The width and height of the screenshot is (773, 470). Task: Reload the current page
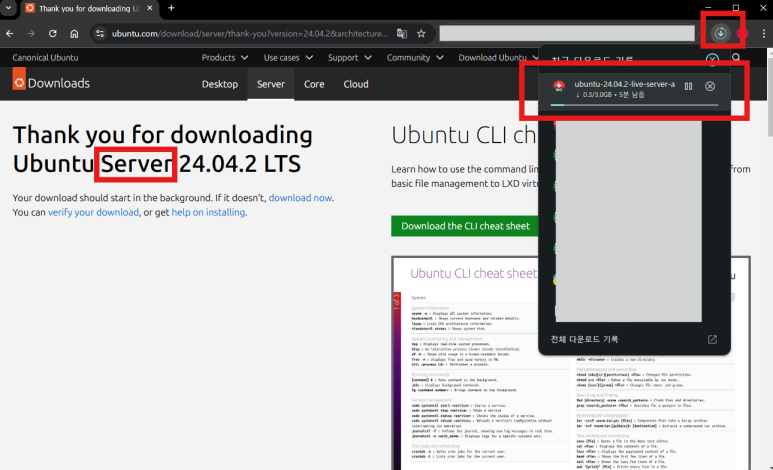[53, 34]
